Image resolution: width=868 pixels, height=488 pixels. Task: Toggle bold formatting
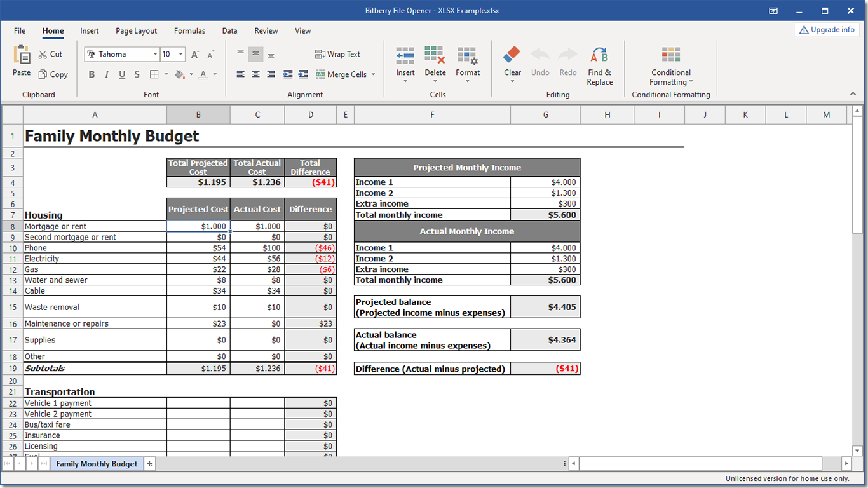click(92, 74)
